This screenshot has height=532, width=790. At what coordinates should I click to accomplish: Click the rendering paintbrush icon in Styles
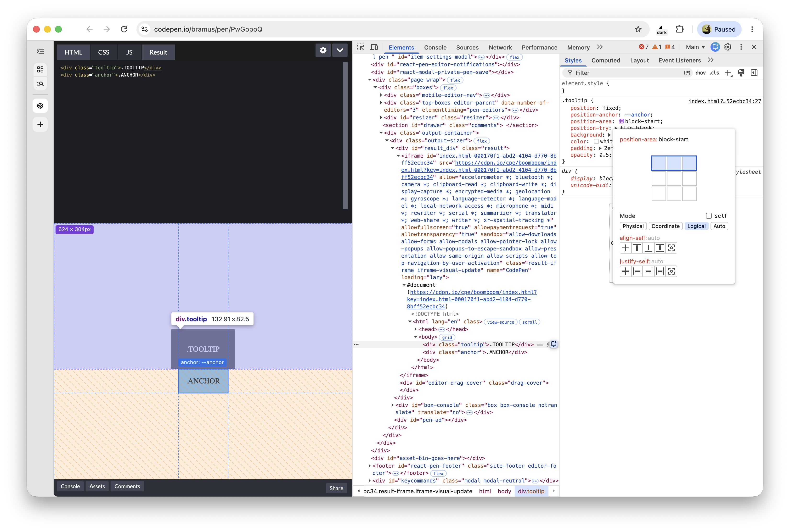(741, 73)
